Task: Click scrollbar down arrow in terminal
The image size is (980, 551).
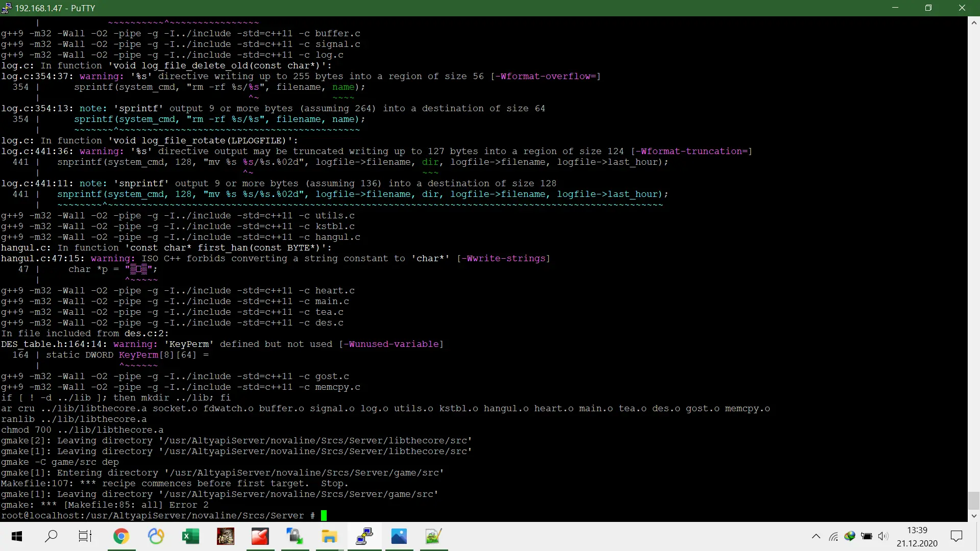Action: pyautogui.click(x=973, y=516)
